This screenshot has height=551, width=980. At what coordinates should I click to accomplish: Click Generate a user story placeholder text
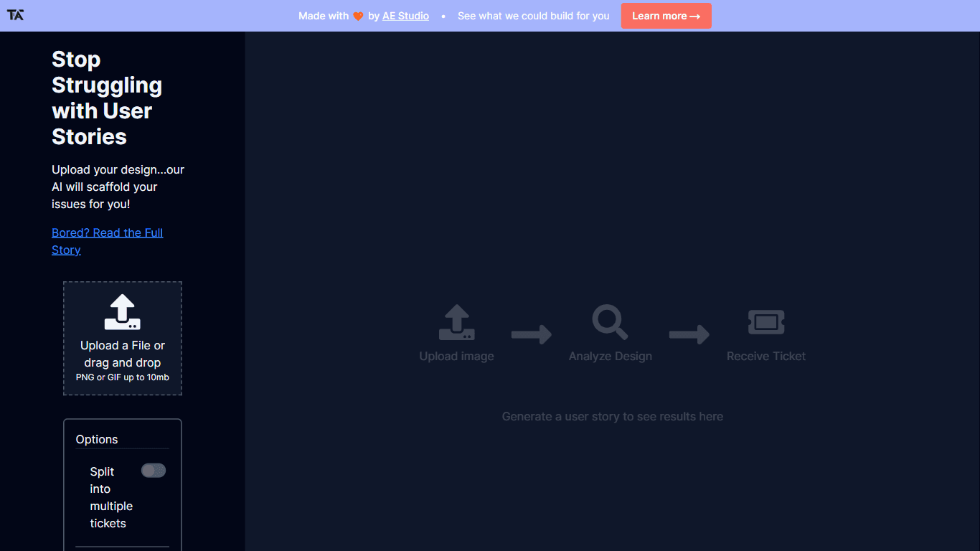point(613,416)
